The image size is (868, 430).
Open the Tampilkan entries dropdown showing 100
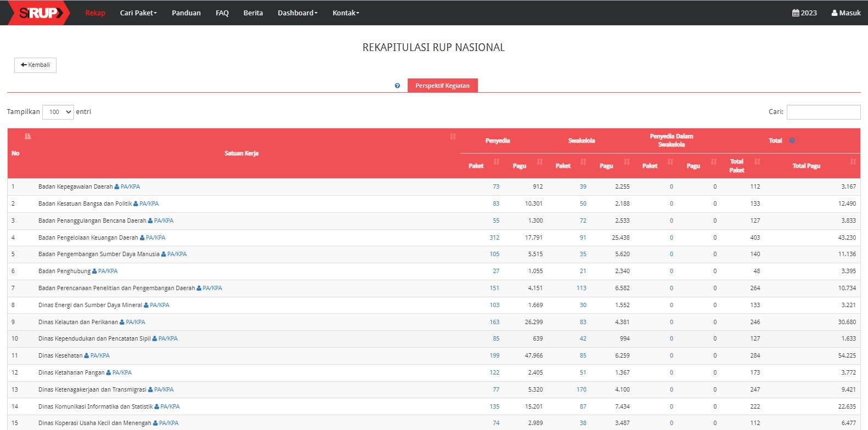coord(58,112)
